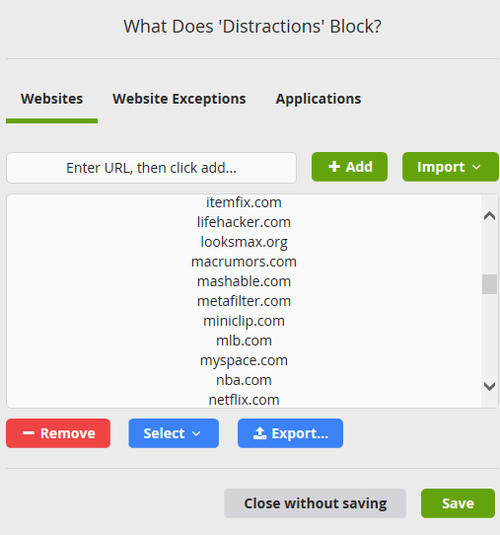The image size is (500, 535).
Task: Select miniclip.com in the list
Action: click(x=244, y=321)
